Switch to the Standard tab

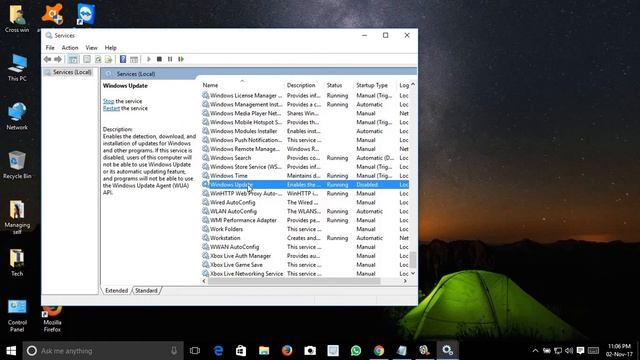coord(146,291)
